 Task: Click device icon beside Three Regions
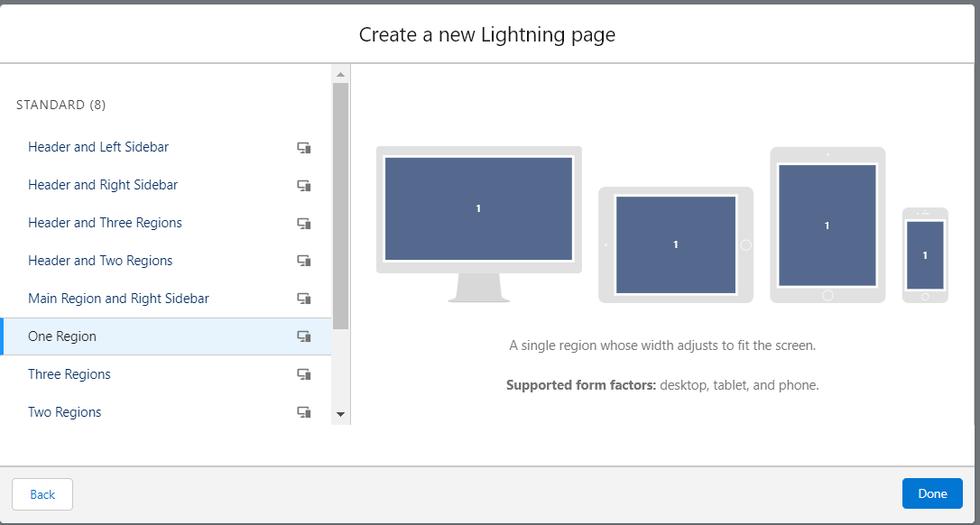(x=304, y=375)
